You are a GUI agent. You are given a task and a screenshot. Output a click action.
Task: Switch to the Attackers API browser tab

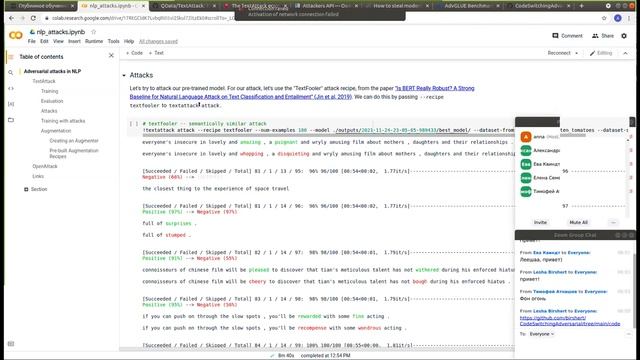(327, 6)
